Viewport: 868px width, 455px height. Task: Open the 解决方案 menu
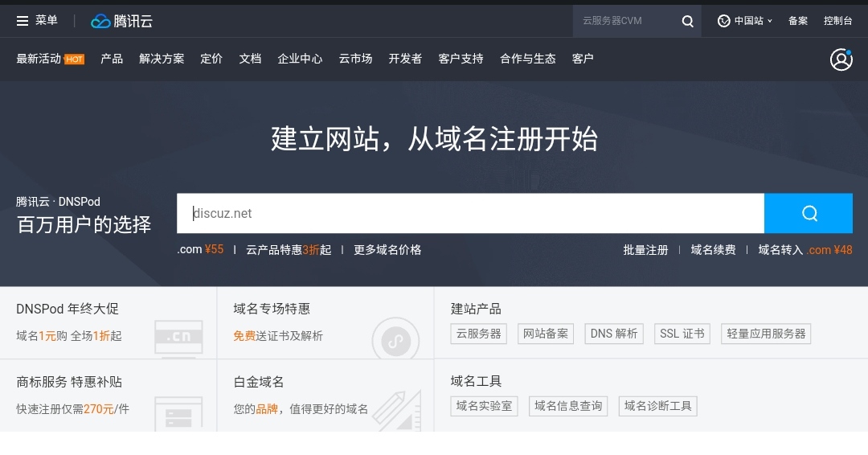click(x=162, y=59)
